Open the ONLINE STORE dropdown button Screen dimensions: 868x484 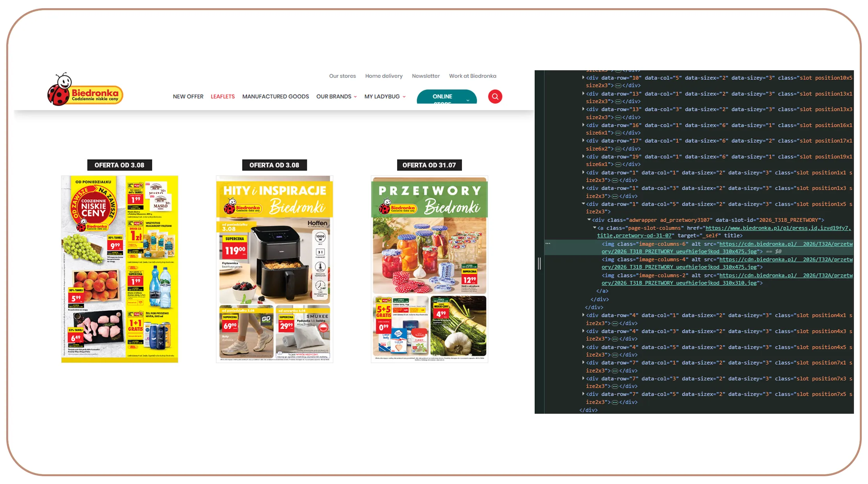pos(447,97)
